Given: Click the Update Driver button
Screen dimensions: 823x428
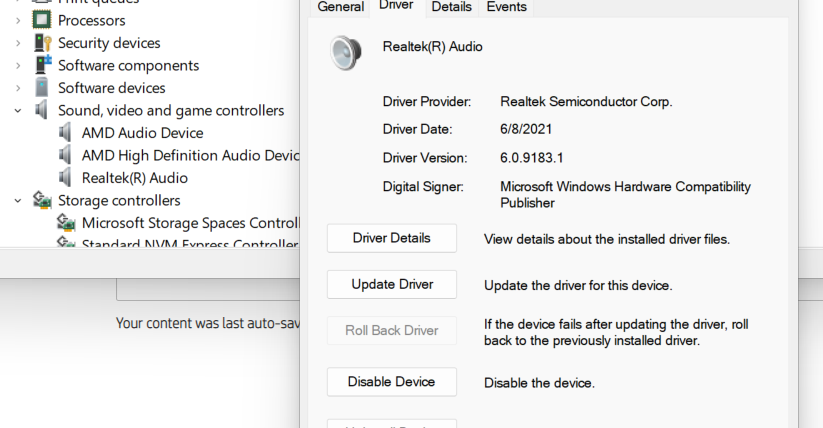Looking at the screenshot, I should tap(392, 284).
